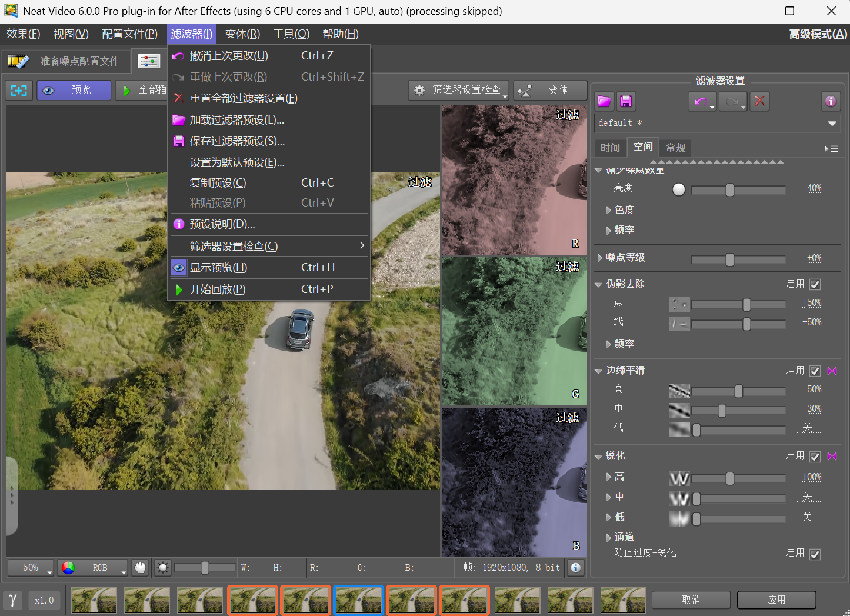
Task: Switch to the 常规 tab
Action: [676, 148]
